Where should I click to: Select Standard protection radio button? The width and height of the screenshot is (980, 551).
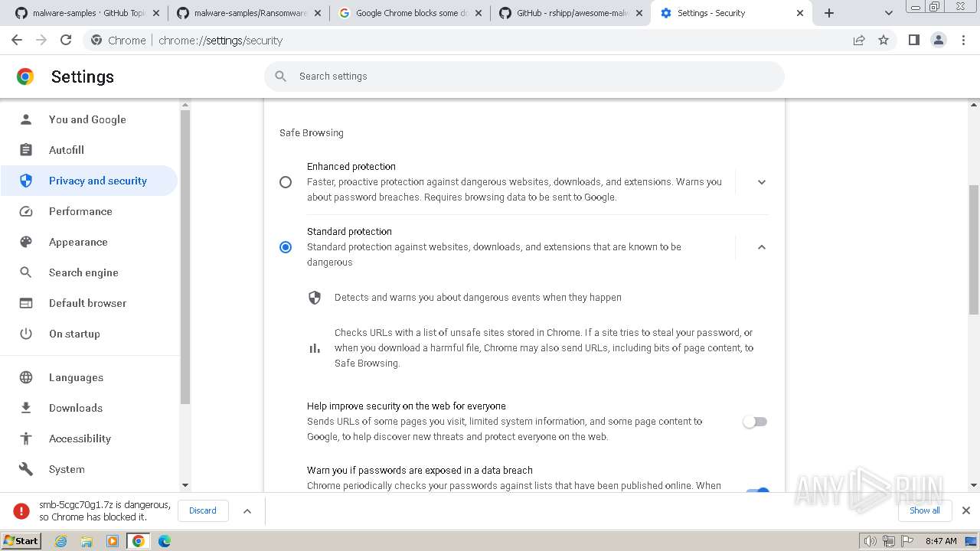286,247
